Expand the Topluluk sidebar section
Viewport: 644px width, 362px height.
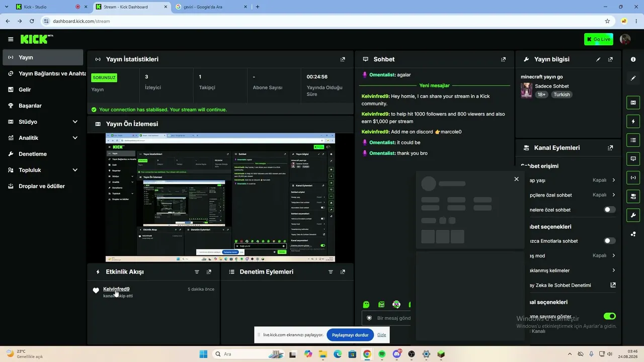click(75, 170)
